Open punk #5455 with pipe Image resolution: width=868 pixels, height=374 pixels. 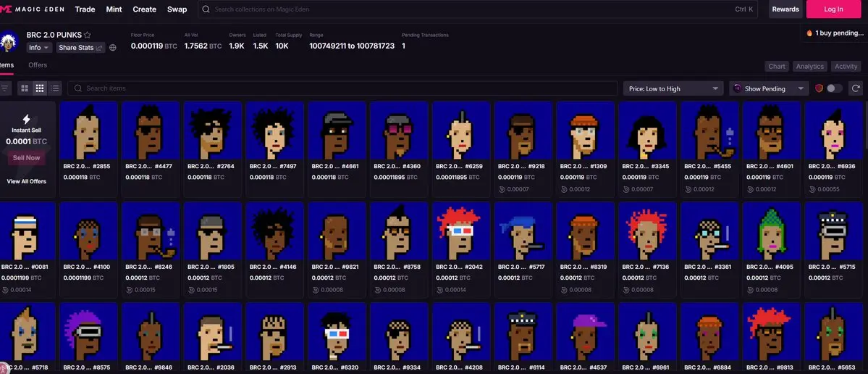coord(709,130)
